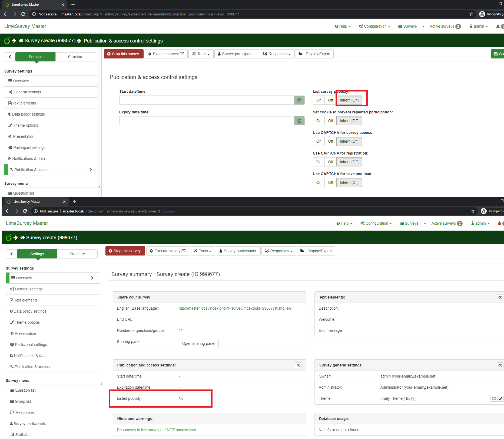Viewport: 504px width, 439px height.
Task: Open Participant settings in top sidebar menu
Action: 29,148
